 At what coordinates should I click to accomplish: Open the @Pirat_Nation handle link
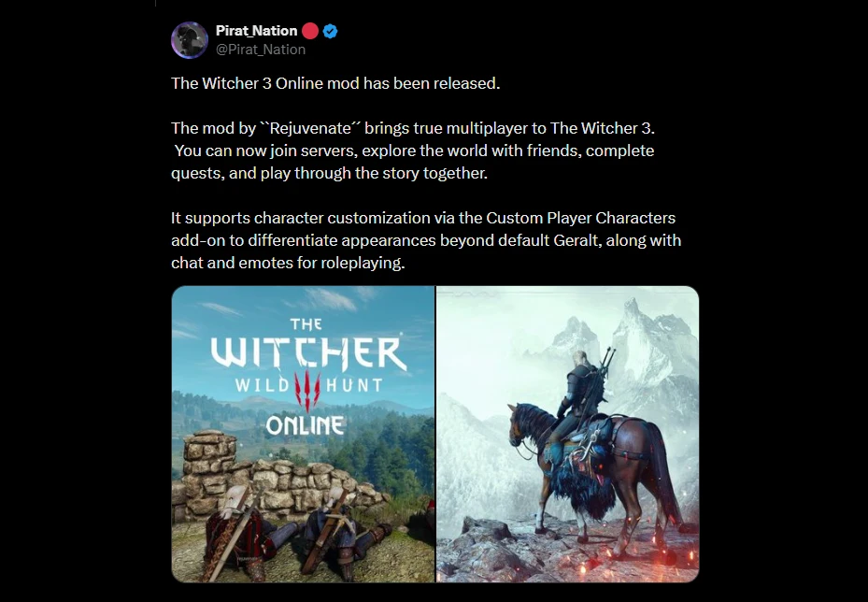(x=261, y=50)
